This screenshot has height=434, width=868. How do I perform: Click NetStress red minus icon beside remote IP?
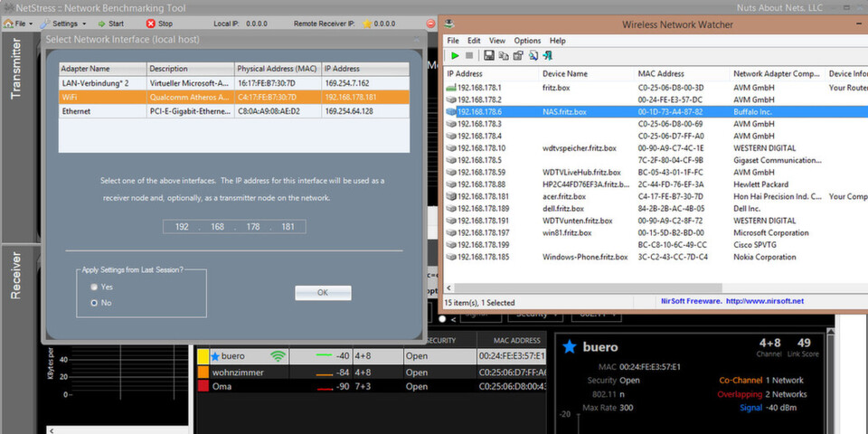point(431,24)
